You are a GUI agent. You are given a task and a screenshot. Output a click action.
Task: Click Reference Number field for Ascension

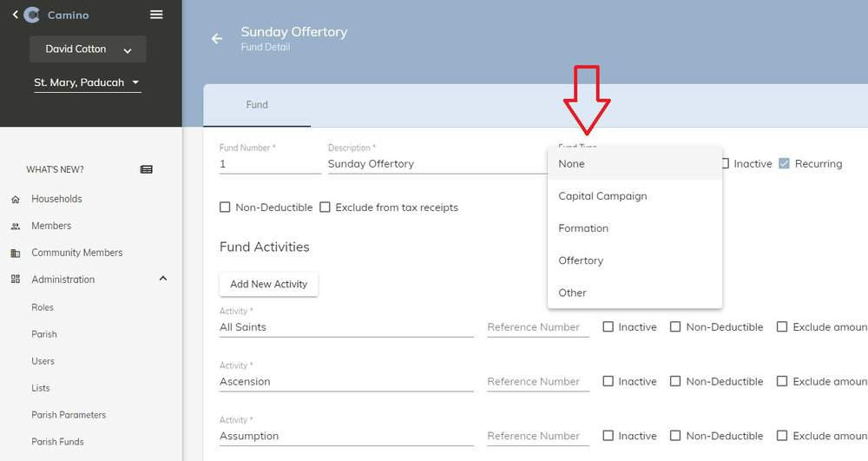[x=538, y=381]
